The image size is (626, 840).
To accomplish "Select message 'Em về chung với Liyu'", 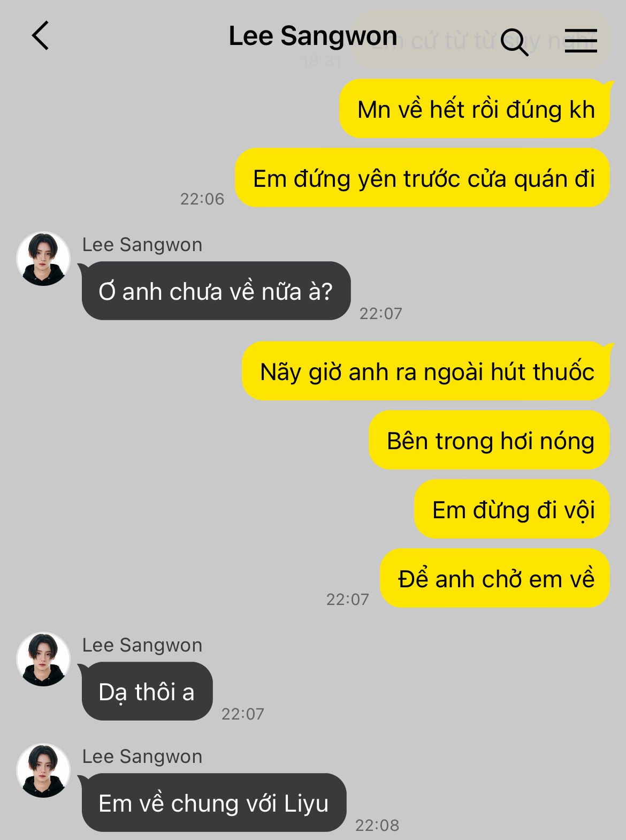I will (x=213, y=803).
